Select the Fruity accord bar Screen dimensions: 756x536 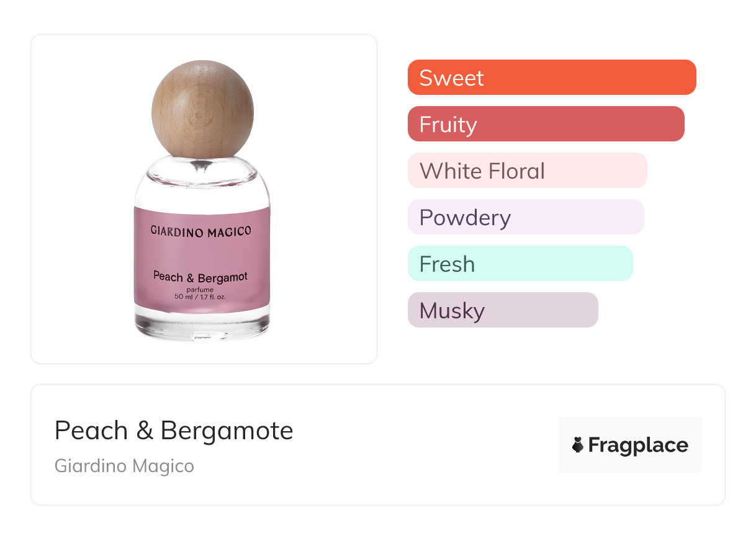(x=546, y=124)
